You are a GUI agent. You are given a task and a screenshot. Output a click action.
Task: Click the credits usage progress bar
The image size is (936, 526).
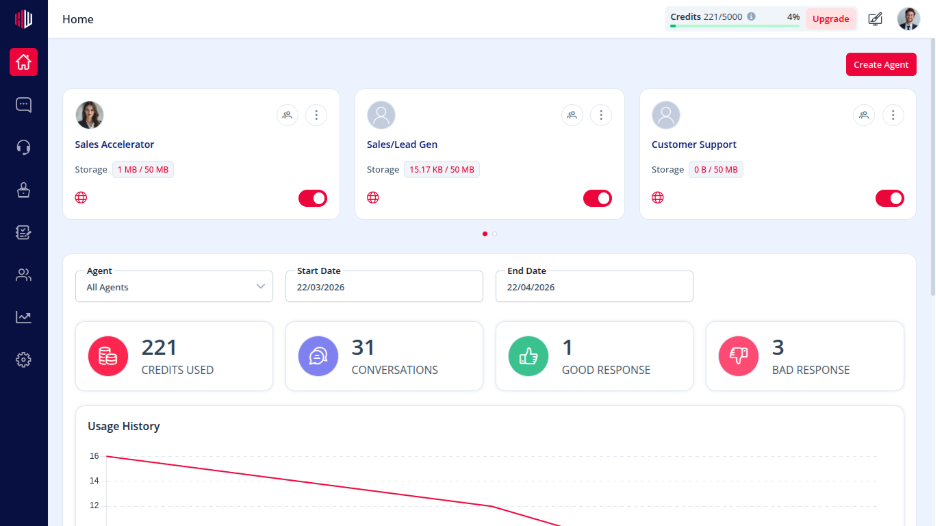tap(735, 26)
